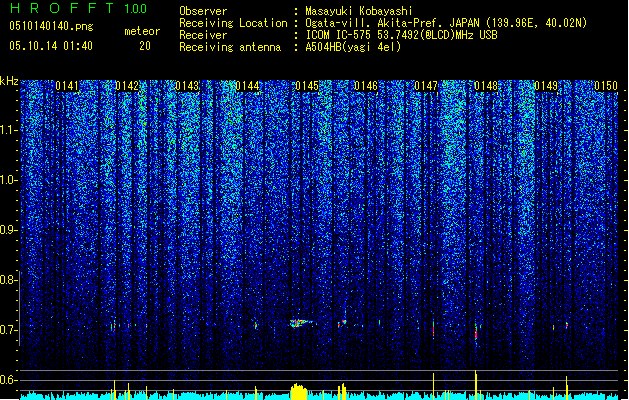This screenshot has width=629, height=400.
Task: Click the 0.7 kHz axis tick label
Action: (8, 330)
